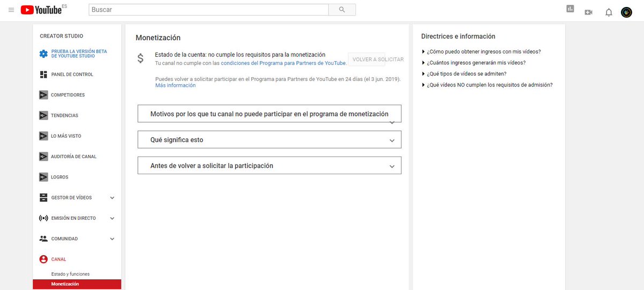This screenshot has width=644, height=290.
Task: Click the red Canal person icon
Action: (x=43, y=259)
